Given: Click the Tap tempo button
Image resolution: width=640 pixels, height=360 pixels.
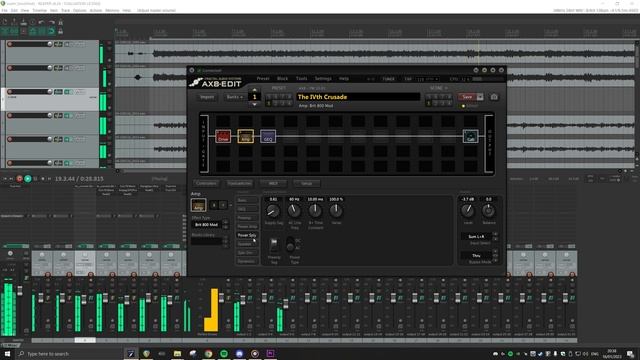Looking at the screenshot, I should pos(408,79).
